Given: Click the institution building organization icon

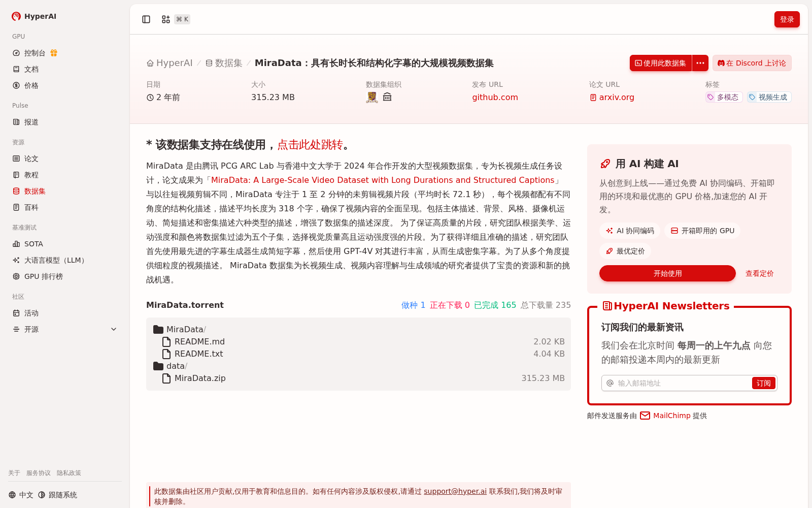Looking at the screenshot, I should [x=387, y=97].
